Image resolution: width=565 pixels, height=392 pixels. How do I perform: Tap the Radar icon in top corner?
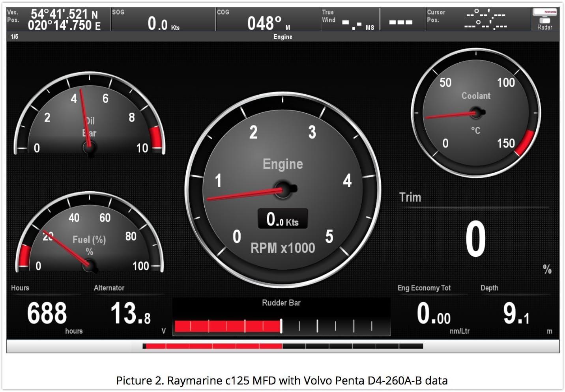(544, 19)
